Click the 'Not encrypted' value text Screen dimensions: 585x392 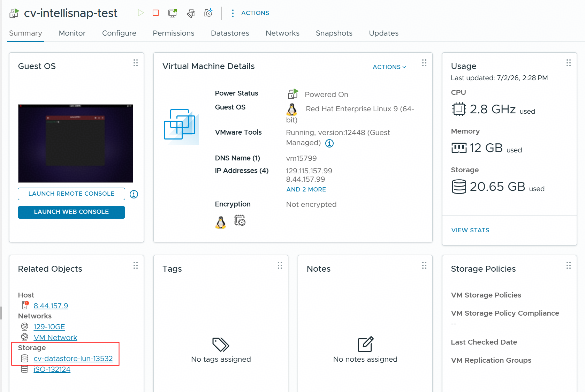tap(311, 204)
